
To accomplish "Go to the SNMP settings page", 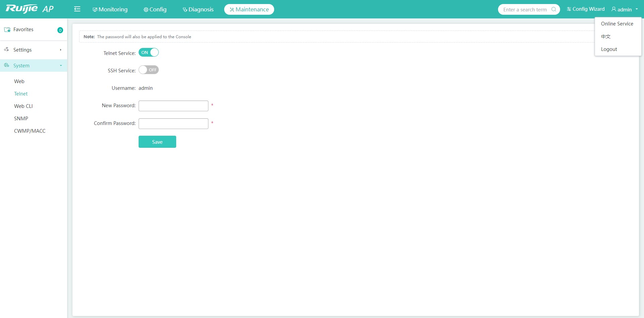I will coord(21,119).
